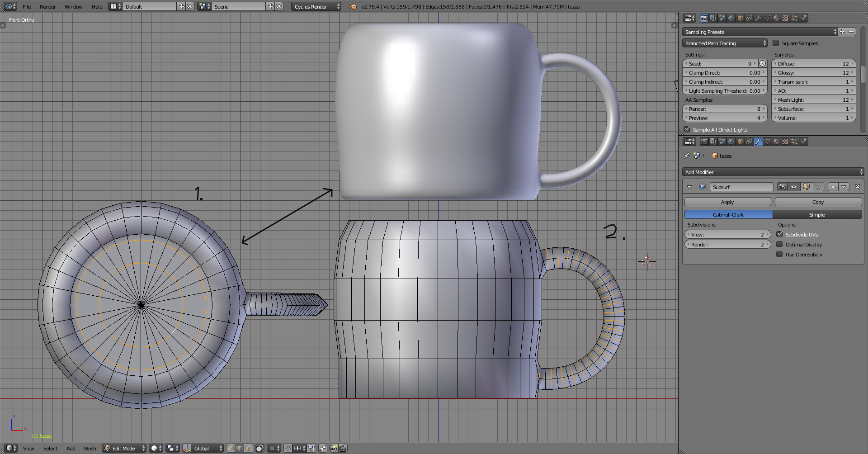Uncheck Subdivide UVs option

(779, 234)
